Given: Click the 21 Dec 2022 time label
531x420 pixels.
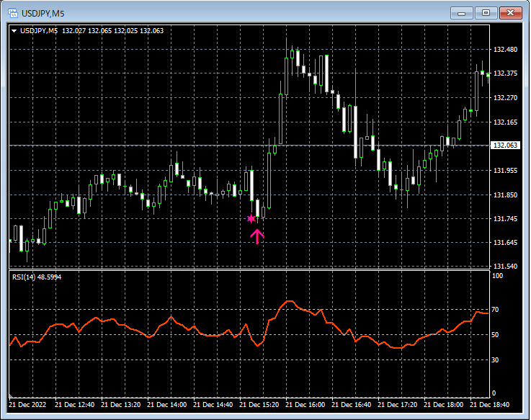Looking at the screenshot, I should 27,404.
